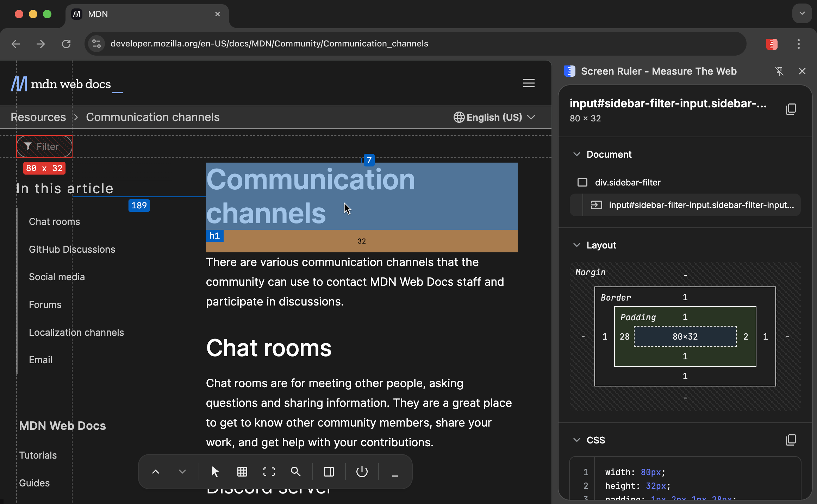The width and height of the screenshot is (817, 504).
Task: Click the In this article heading
Action: [65, 189]
